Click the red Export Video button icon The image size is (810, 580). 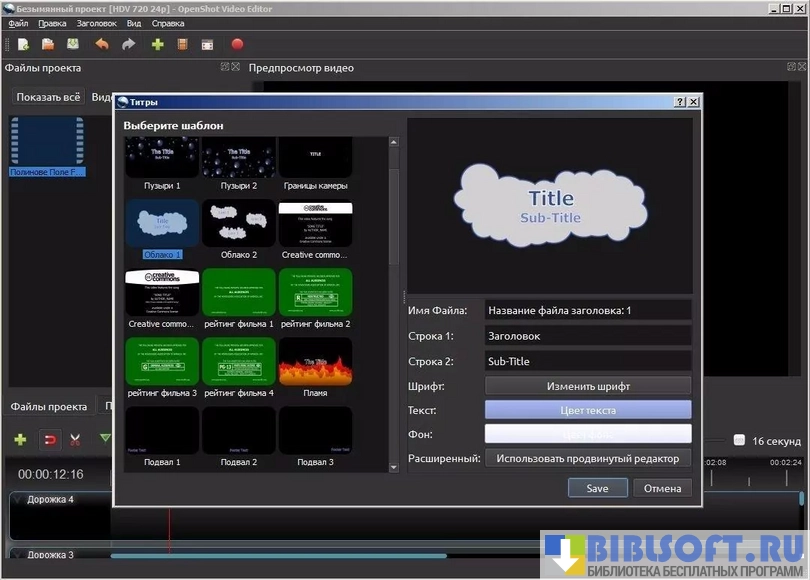(x=237, y=44)
